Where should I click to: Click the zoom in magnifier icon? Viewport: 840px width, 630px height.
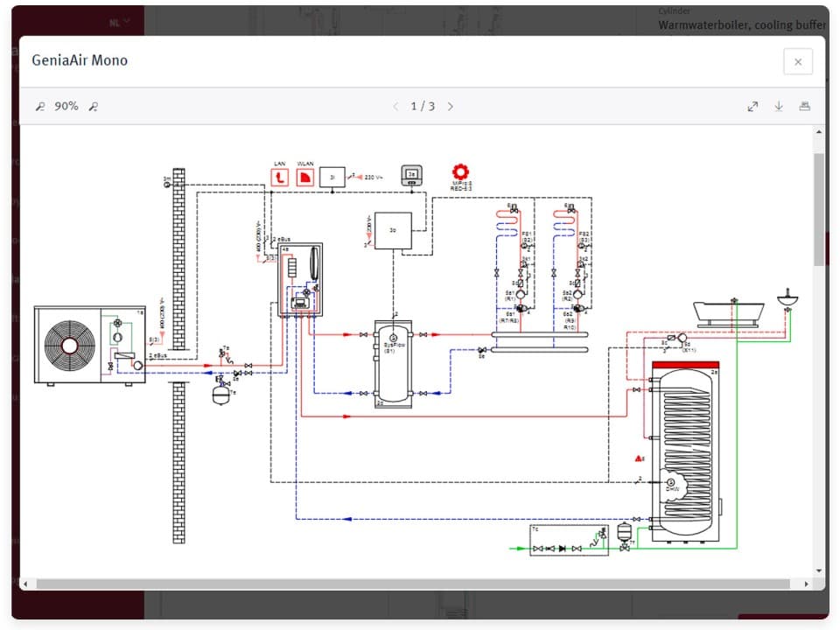click(x=94, y=107)
